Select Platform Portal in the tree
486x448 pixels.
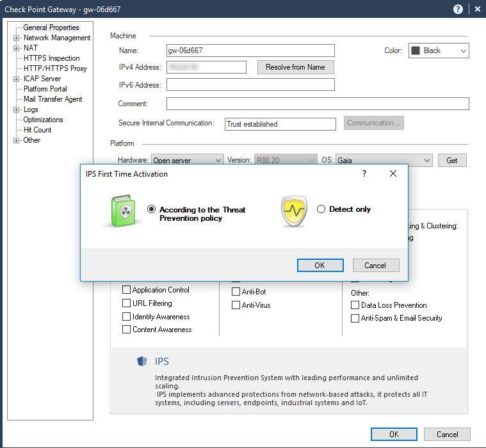click(45, 89)
